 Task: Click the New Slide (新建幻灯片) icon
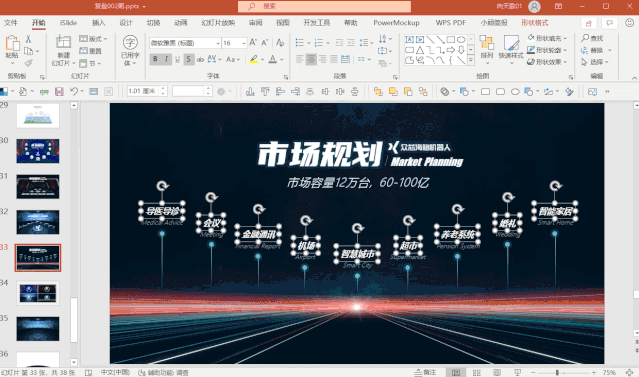pos(63,43)
